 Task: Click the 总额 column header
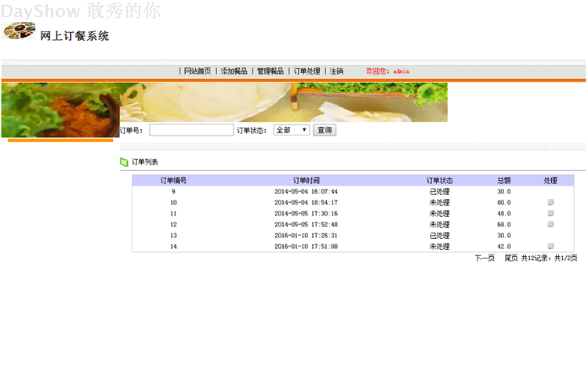tap(503, 180)
